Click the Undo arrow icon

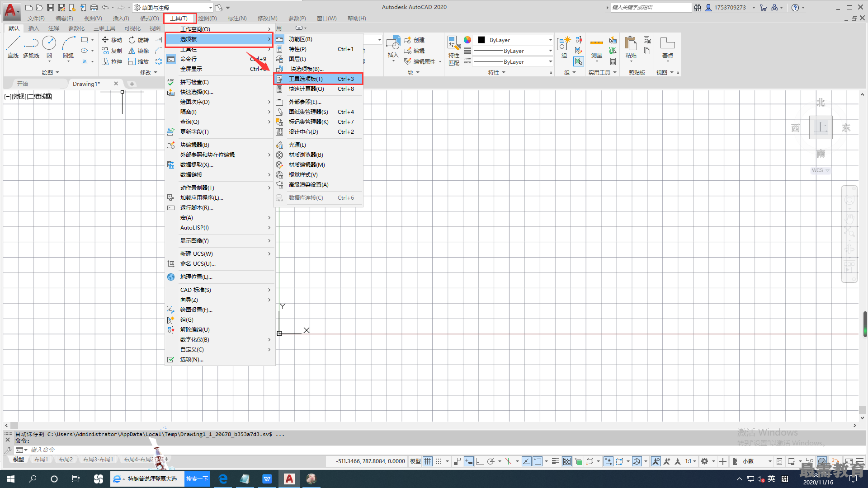pos(105,7)
